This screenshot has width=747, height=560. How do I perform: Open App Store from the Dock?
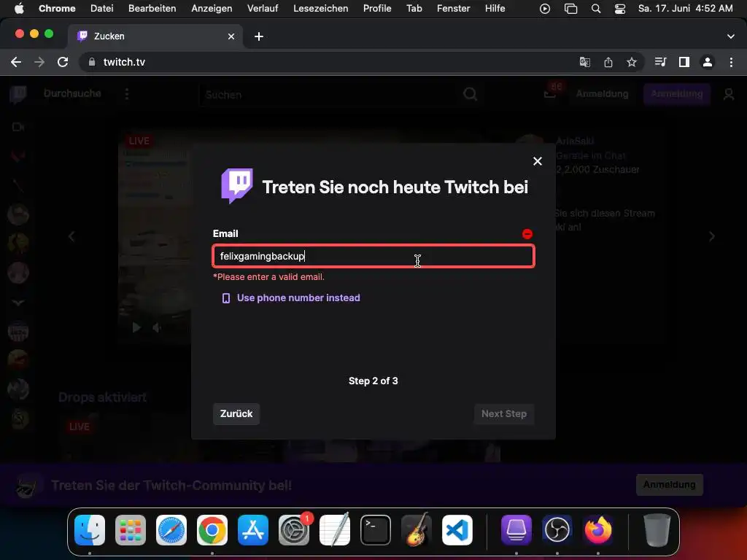253,530
